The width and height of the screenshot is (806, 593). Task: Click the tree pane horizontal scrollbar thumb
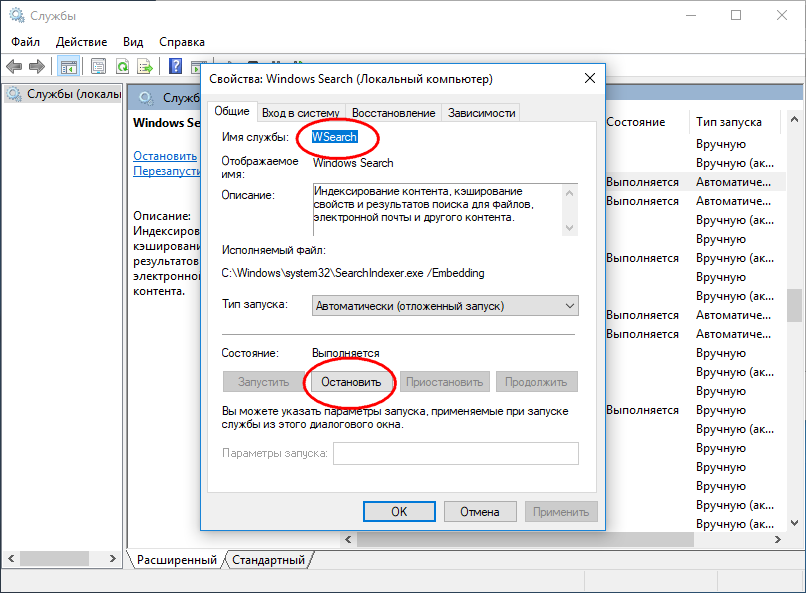[54, 558]
